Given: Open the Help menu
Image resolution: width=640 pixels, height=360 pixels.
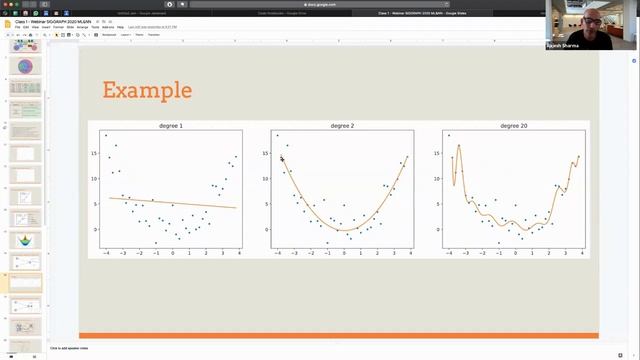Looking at the screenshot, I should pos(120,27).
